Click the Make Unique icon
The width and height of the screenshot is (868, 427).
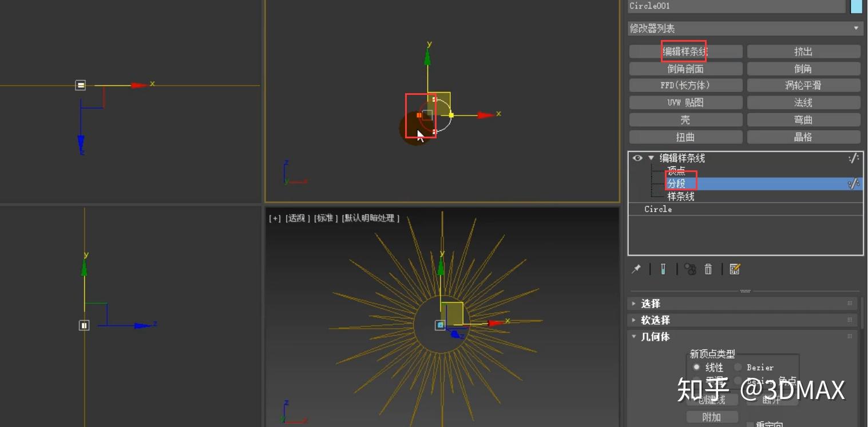pos(689,269)
